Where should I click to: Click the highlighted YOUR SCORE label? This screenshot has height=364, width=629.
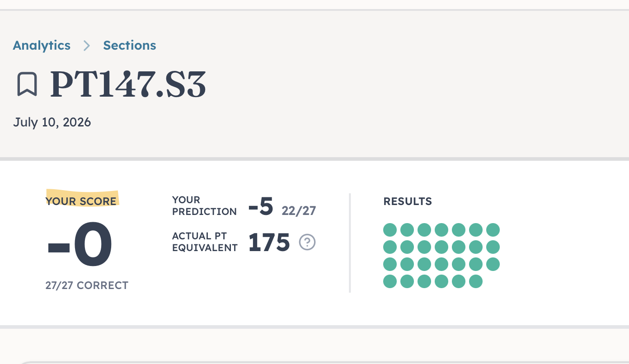[81, 201]
